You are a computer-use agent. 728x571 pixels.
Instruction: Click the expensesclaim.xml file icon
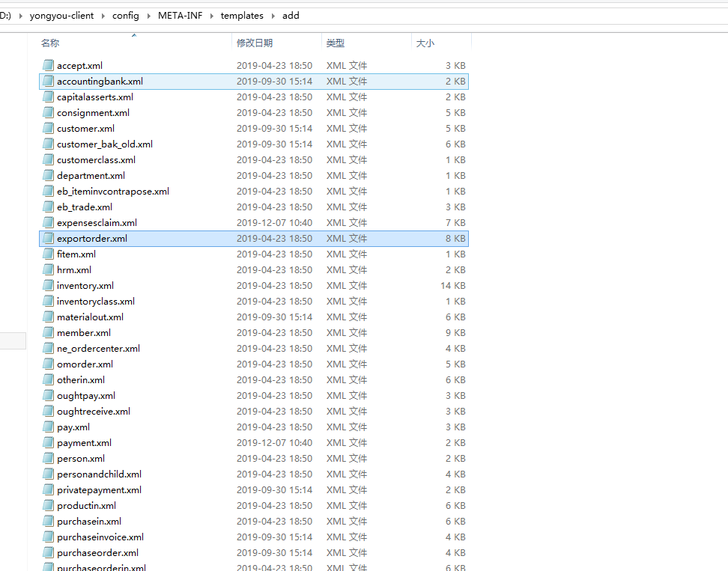click(x=48, y=223)
